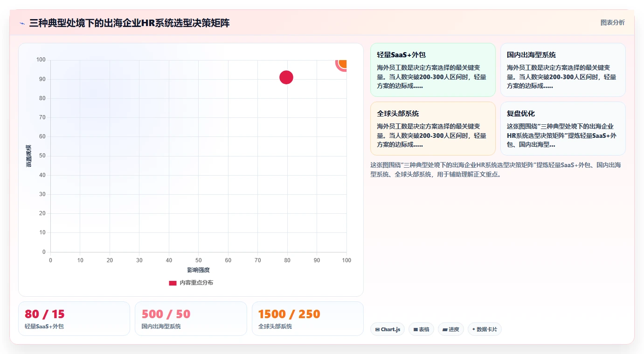Click the 数据卡片 tag chip
Screen dimensions: 644x354
485,329
